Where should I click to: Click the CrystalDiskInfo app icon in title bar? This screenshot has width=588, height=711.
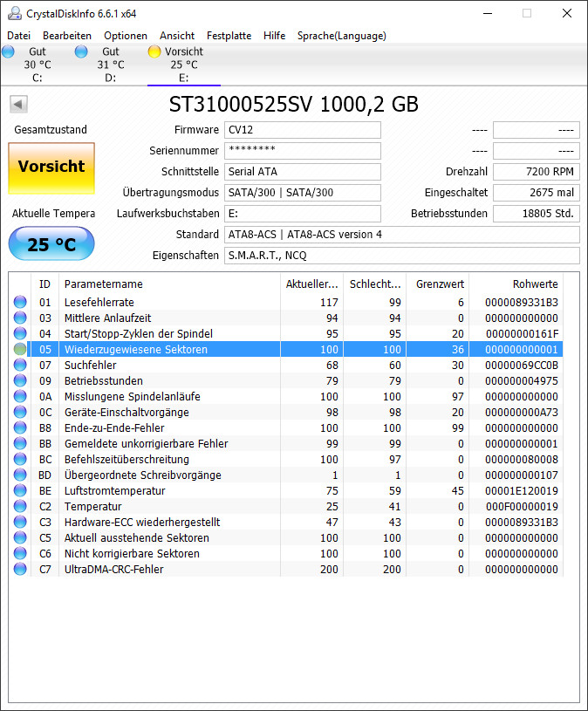(15, 14)
